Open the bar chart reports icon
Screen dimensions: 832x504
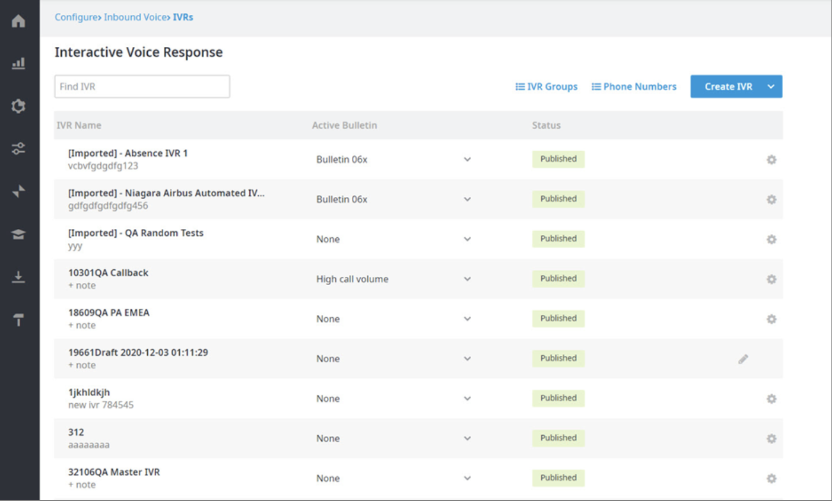(18, 63)
